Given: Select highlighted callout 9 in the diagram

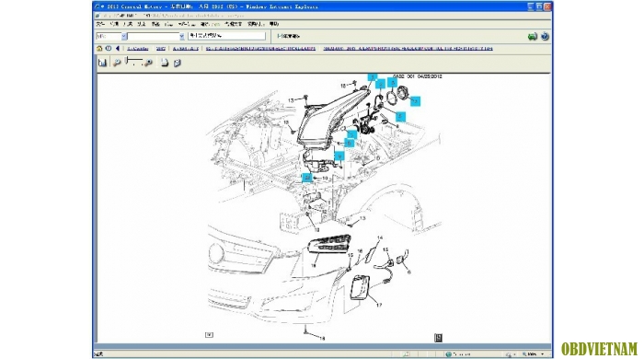Looking at the screenshot, I should [x=339, y=156].
